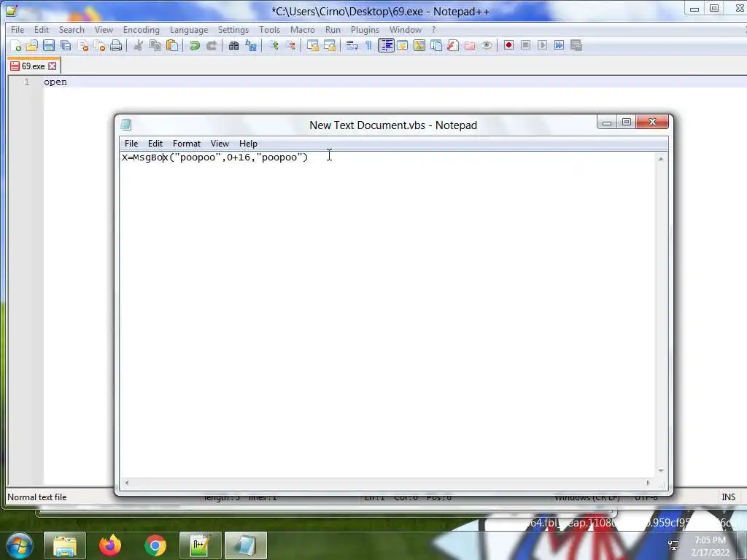Open Google Chrome from the taskbar
Viewport: 747px width, 560px height.
click(x=155, y=545)
